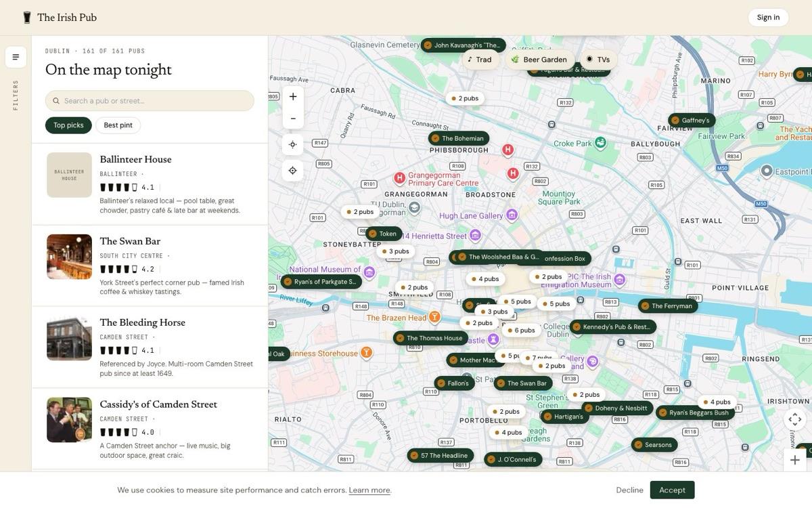Click Guinness Storehouse restaurant marker icon
The height and width of the screenshot is (508, 812).
366,352
